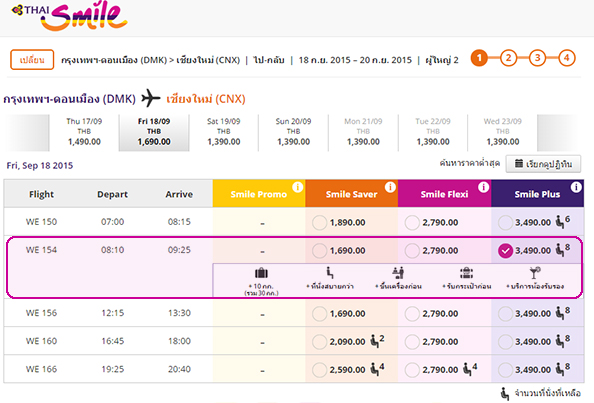This screenshot has height=403, width=594.
Task: Switch to Tue 22/09 date tab
Action: pyautogui.click(x=433, y=132)
